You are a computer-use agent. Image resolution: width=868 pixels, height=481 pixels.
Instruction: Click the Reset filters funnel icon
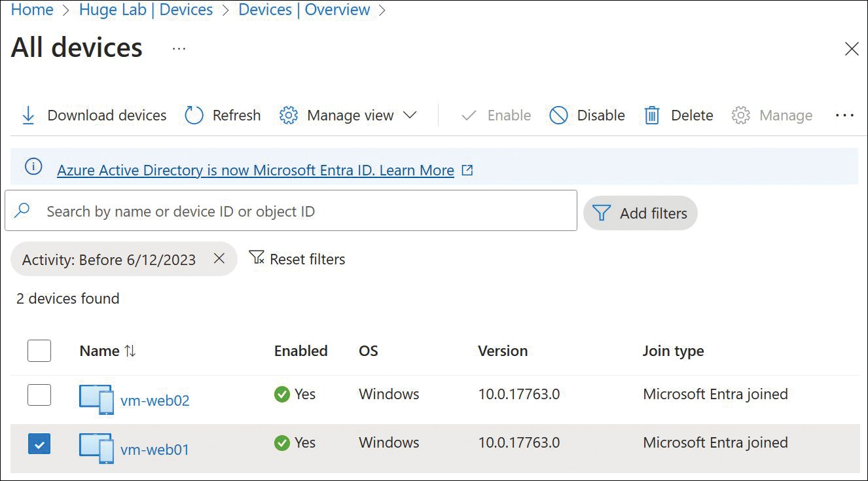257,258
